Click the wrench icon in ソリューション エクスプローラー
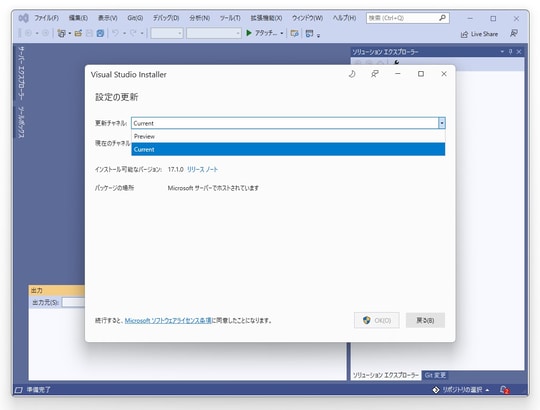 point(396,62)
